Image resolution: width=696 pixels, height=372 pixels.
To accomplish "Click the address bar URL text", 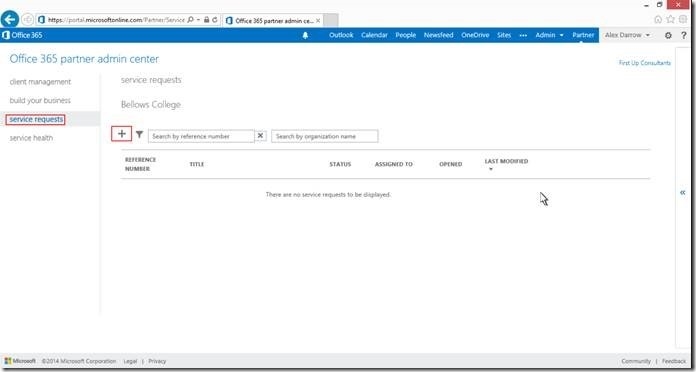I will (x=116, y=20).
